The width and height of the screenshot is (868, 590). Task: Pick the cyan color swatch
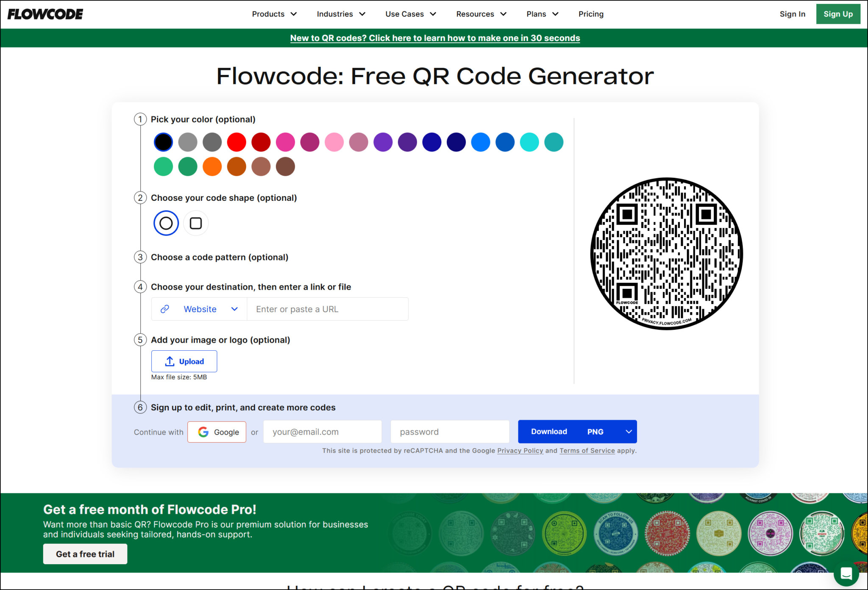click(x=529, y=142)
